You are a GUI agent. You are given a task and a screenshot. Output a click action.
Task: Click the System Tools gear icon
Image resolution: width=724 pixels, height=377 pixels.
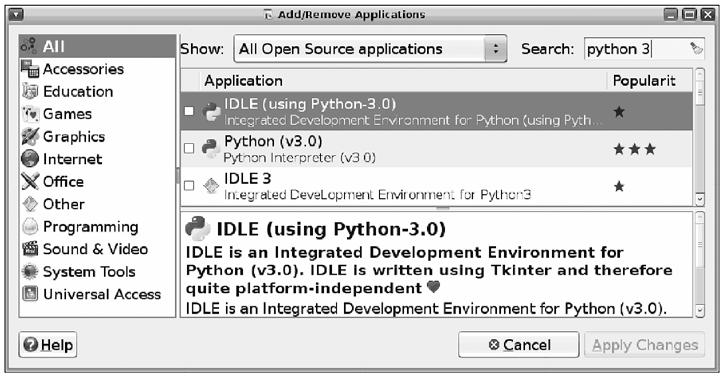[30, 271]
